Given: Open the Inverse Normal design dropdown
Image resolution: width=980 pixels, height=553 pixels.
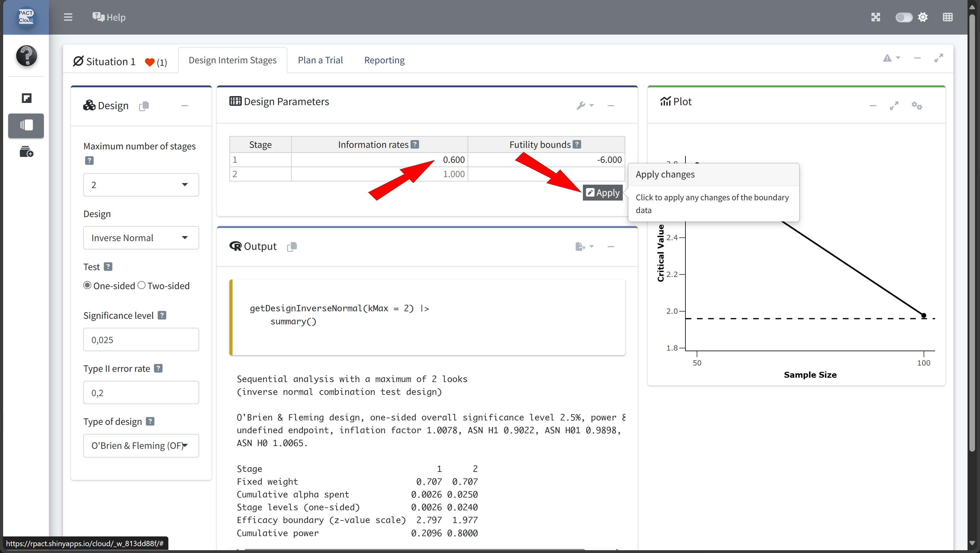Looking at the screenshot, I should pos(141,237).
